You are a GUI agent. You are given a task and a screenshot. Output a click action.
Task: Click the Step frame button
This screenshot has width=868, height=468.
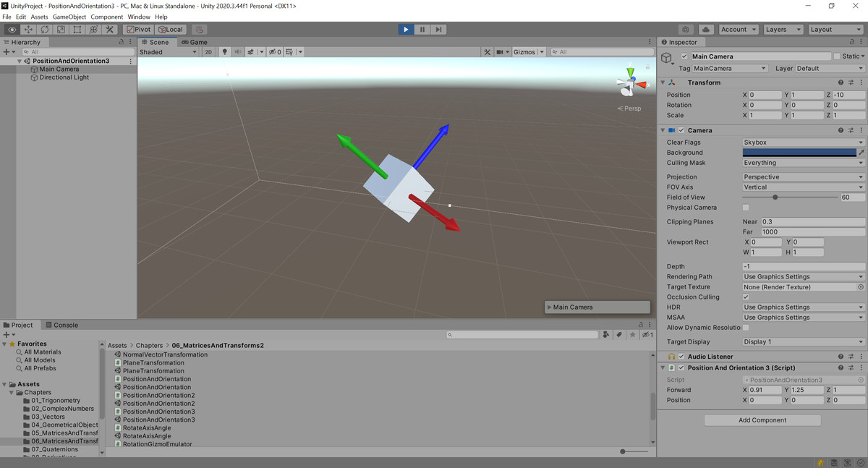coord(438,30)
